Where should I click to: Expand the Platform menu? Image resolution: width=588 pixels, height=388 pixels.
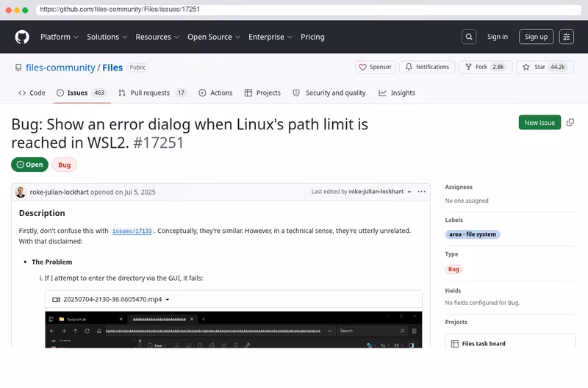tap(60, 37)
